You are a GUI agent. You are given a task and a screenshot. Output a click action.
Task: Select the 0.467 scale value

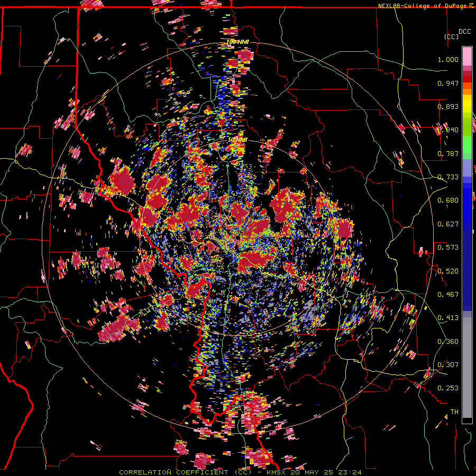[x=448, y=295]
